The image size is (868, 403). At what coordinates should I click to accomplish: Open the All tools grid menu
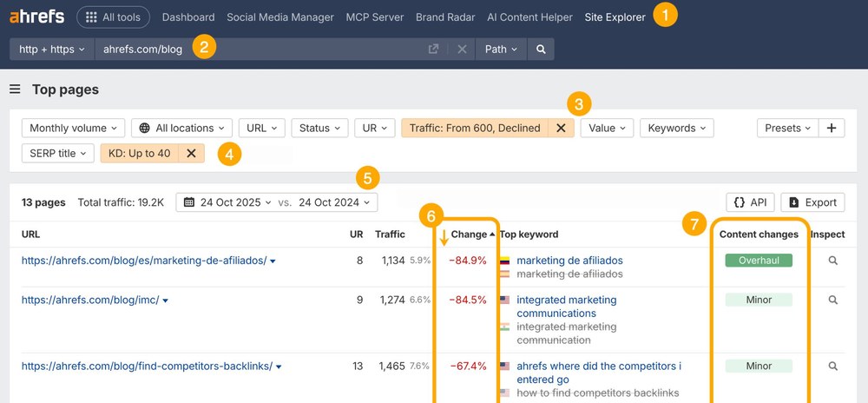[113, 17]
